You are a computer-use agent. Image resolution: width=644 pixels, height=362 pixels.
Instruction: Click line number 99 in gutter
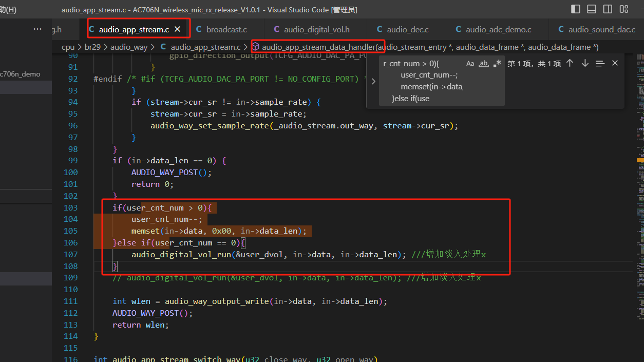pos(73,161)
